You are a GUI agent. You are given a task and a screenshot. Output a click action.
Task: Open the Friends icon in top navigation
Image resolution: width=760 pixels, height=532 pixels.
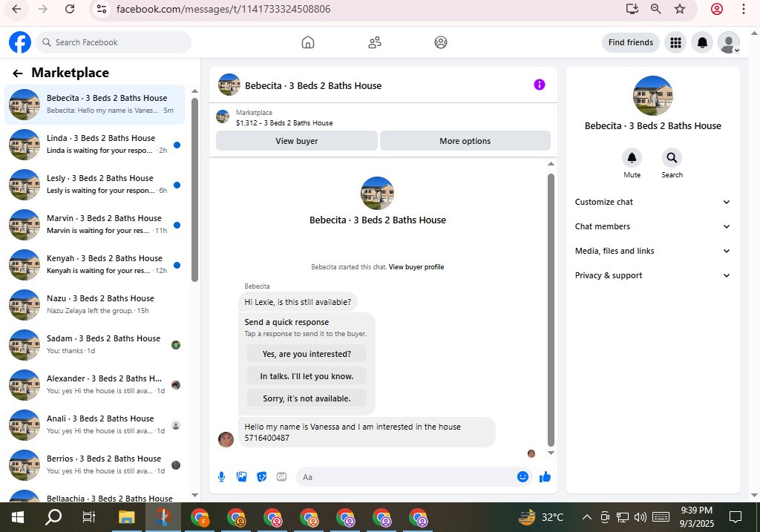375,42
